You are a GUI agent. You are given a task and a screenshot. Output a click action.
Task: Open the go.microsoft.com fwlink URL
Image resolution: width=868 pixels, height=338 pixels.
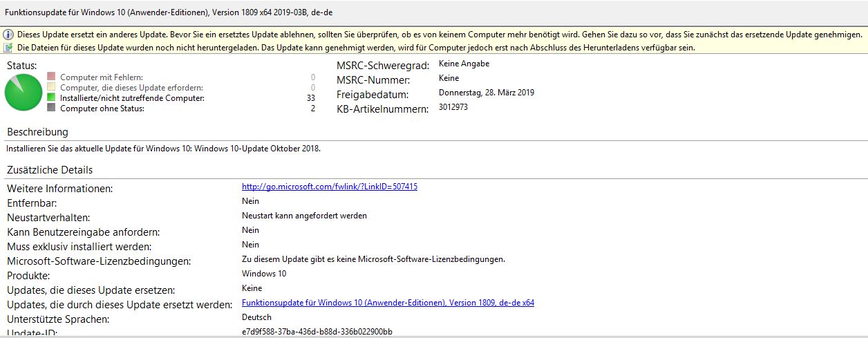click(x=330, y=187)
